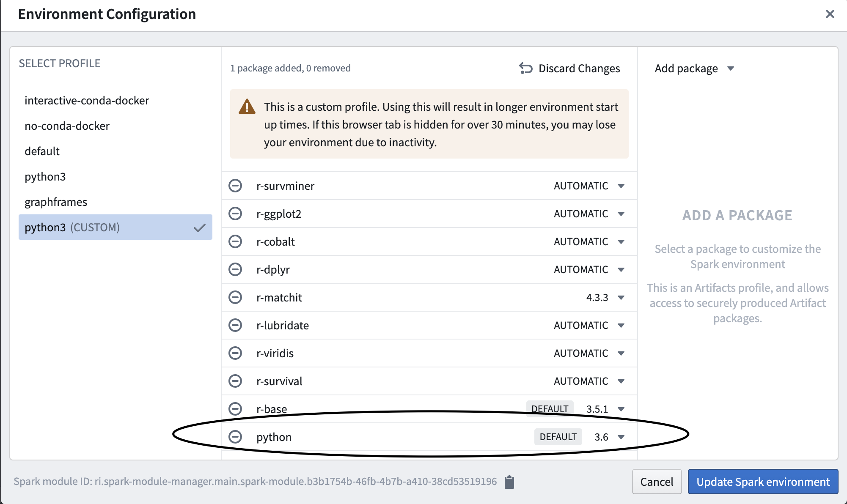
Task: Copy the Spark module ID to clipboard
Action: coord(509,482)
